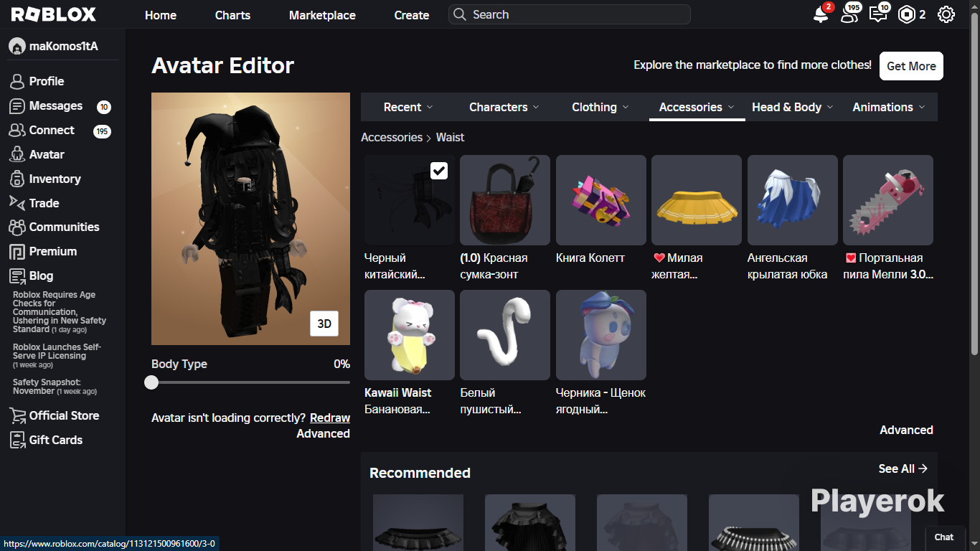The image size is (980, 551).
Task: Open the Safety Snapshot: November post
Action: 55,387
